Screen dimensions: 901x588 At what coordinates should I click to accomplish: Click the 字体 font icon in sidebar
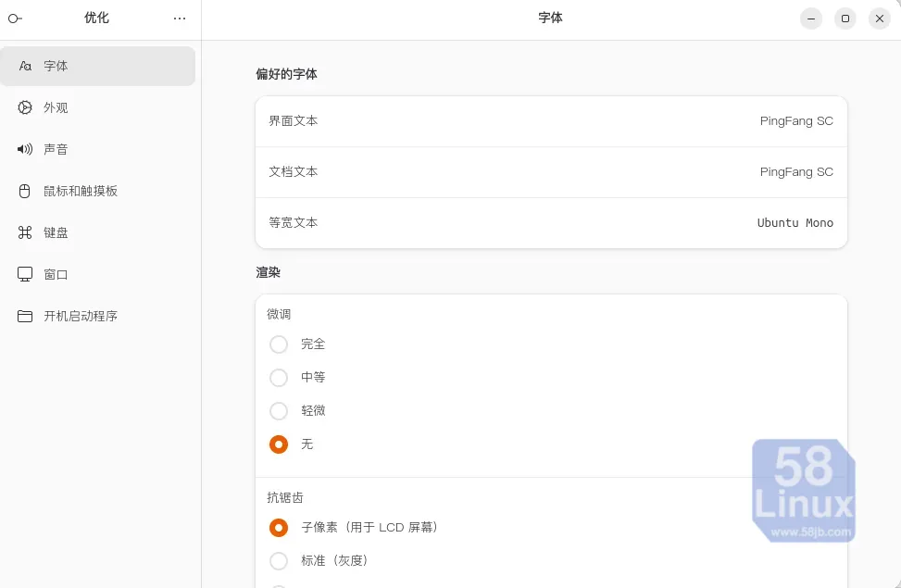(25, 66)
